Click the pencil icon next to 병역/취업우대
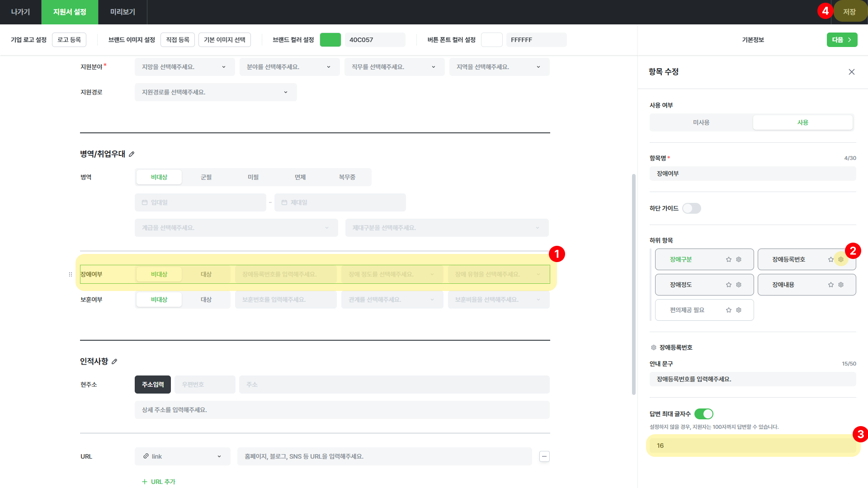868x488 pixels. pyautogui.click(x=132, y=154)
